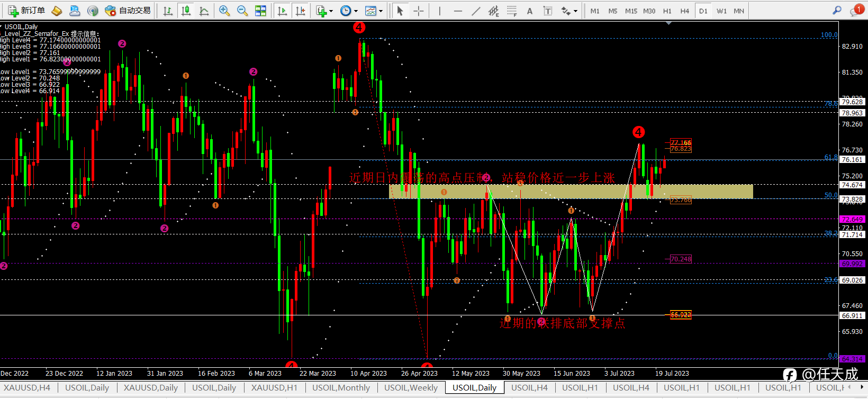Open the XAUUSD,H4 chart tab

pos(27,388)
